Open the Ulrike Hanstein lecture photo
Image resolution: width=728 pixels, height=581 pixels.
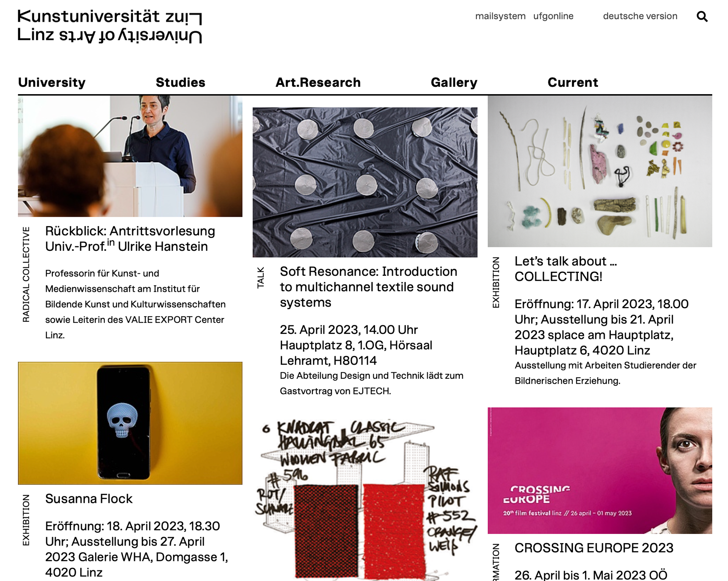pyautogui.click(x=130, y=156)
